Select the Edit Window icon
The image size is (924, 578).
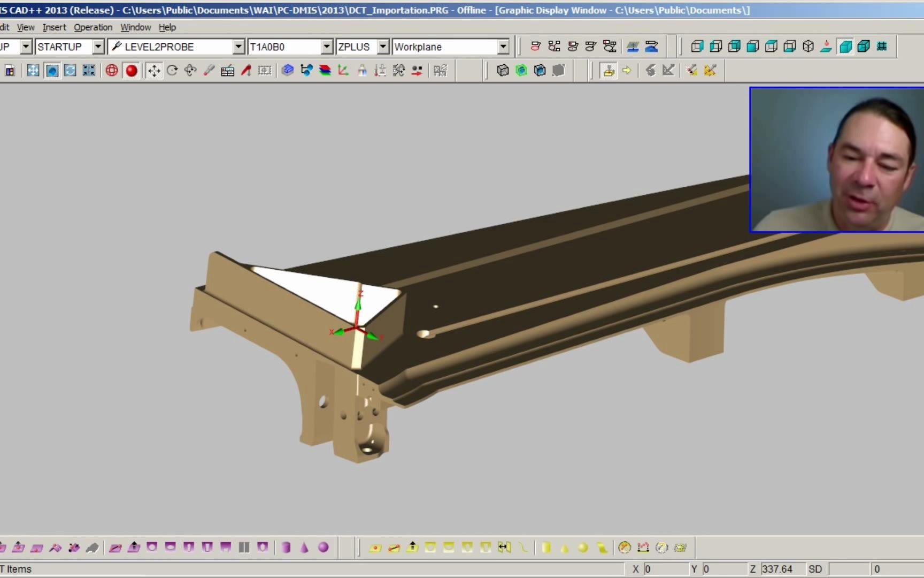click(x=10, y=70)
